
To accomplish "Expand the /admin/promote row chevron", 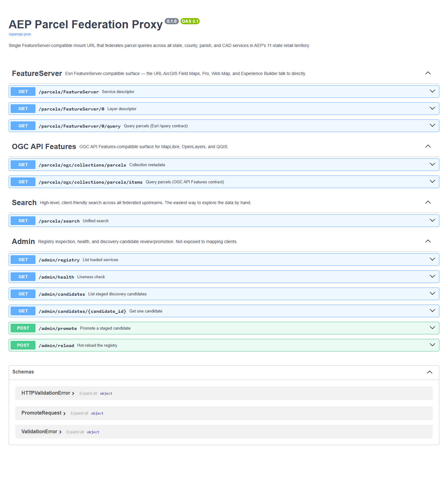I will tap(432, 328).
